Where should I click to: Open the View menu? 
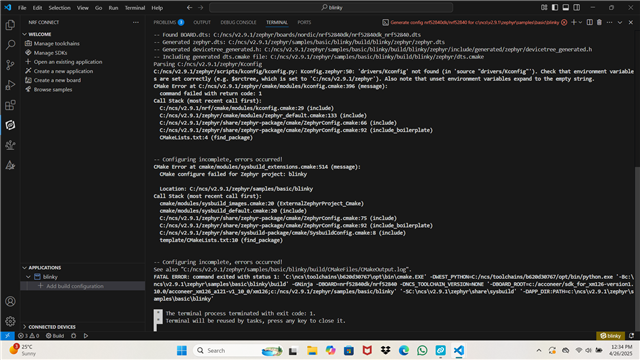click(x=82, y=8)
